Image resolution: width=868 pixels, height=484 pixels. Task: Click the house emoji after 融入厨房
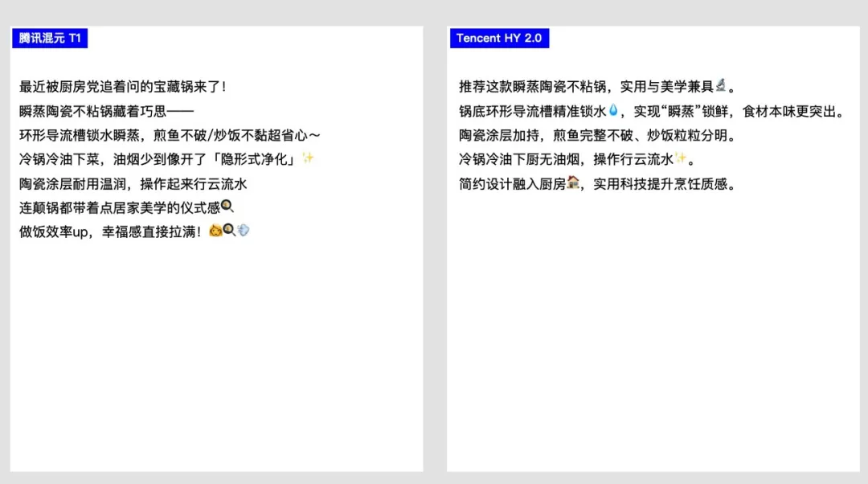[x=573, y=183]
